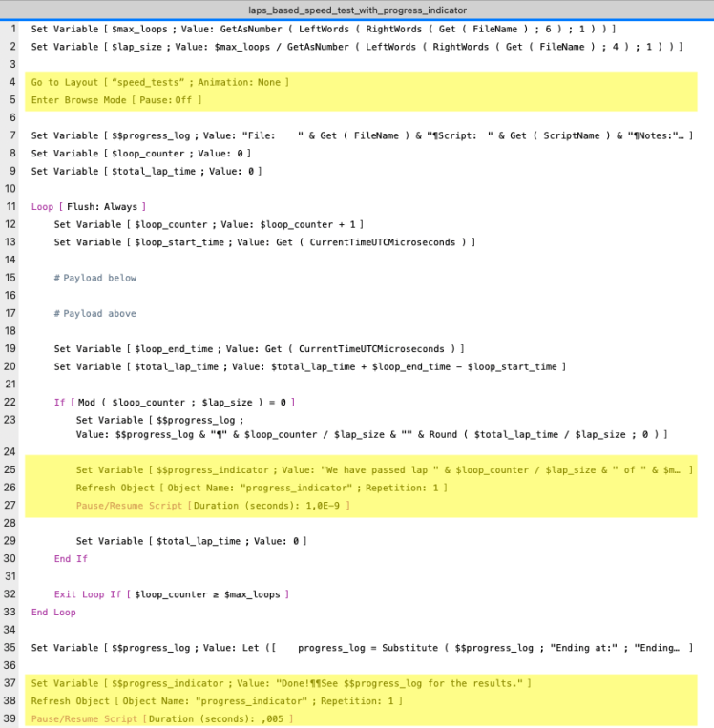Image resolution: width=714 pixels, height=728 pixels.
Task: Click the Pause/Resume Script step with duration ,005
Action: coord(162,717)
